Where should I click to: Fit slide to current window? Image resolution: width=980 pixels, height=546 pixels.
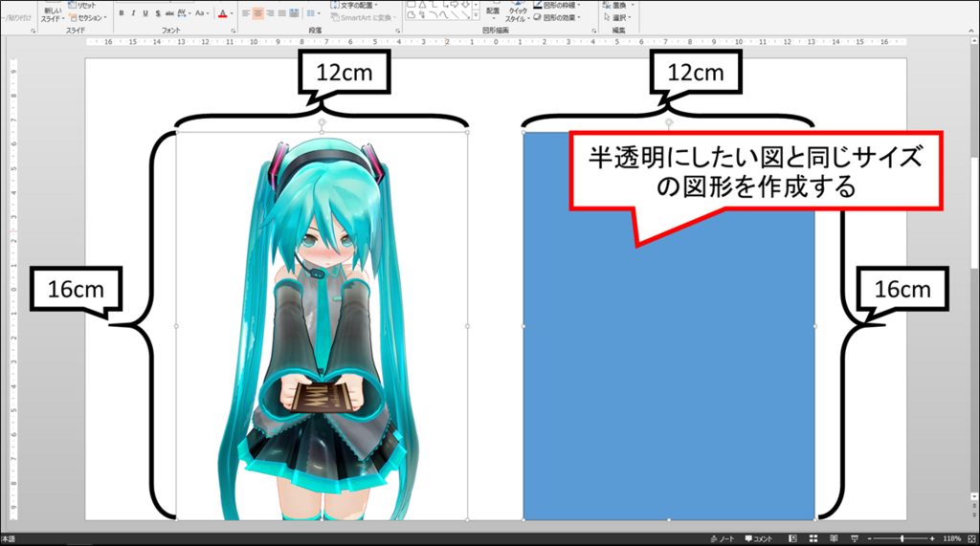(971, 538)
